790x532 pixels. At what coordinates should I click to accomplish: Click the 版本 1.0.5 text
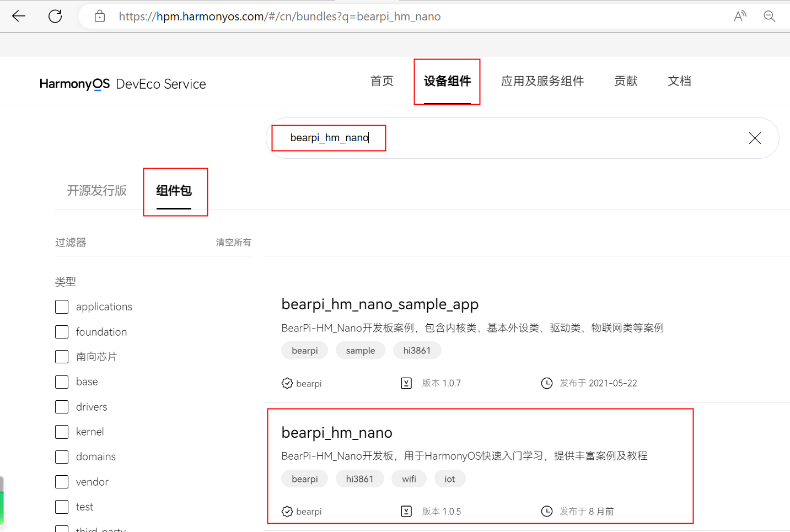[x=442, y=512]
